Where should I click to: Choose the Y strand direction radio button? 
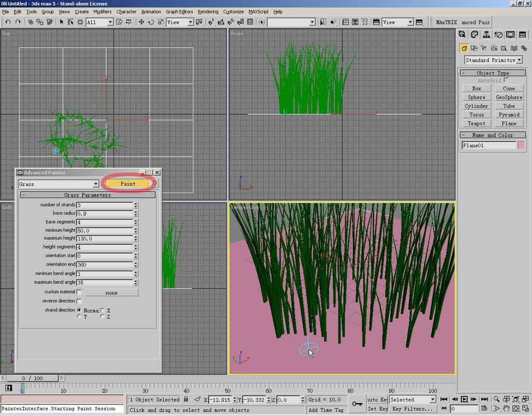79,317
